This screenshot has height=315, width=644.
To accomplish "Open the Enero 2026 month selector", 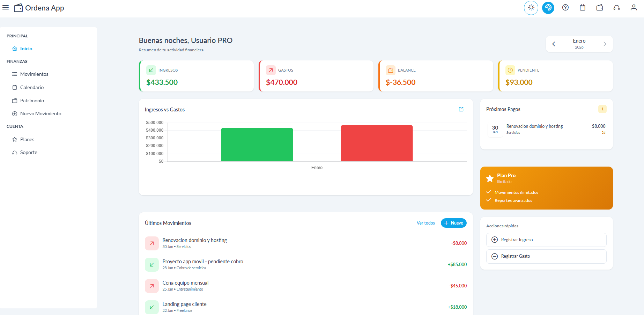I will 579,44.
